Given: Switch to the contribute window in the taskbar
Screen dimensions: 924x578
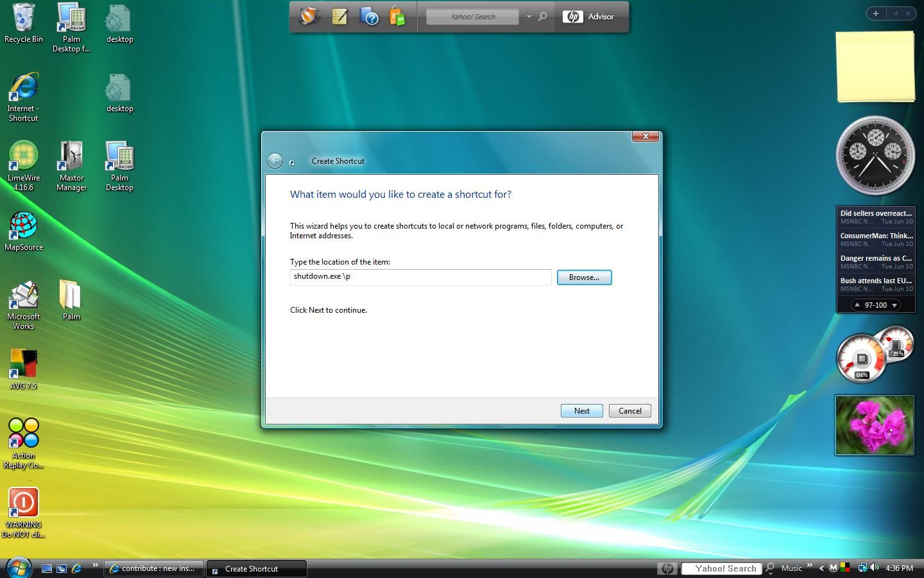Looking at the screenshot, I should 153,568.
